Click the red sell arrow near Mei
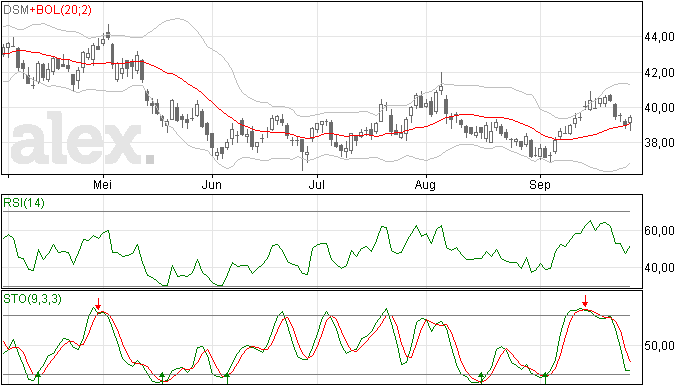 click(98, 303)
